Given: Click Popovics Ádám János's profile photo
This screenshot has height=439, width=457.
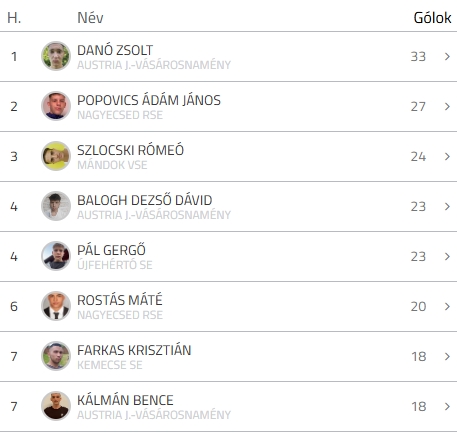Looking at the screenshot, I should coord(56,106).
